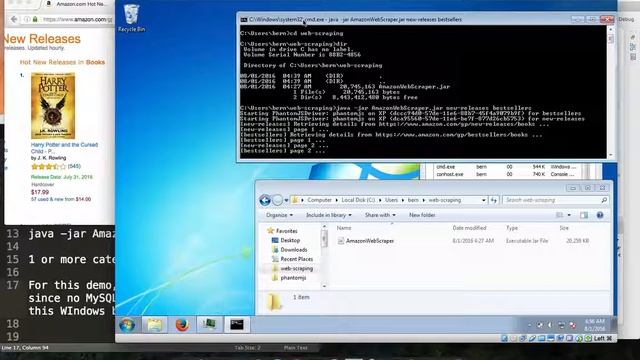The image size is (640, 360).
Task: Click the Explorer navigation pane scrollbar
Action: click(x=324, y=256)
